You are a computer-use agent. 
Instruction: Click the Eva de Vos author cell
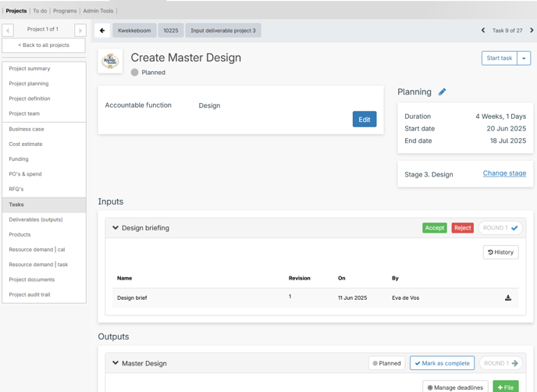406,298
